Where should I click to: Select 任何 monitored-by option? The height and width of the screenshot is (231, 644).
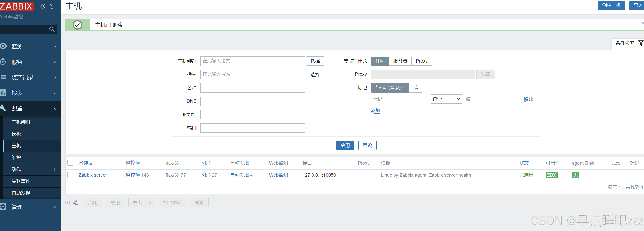380,61
